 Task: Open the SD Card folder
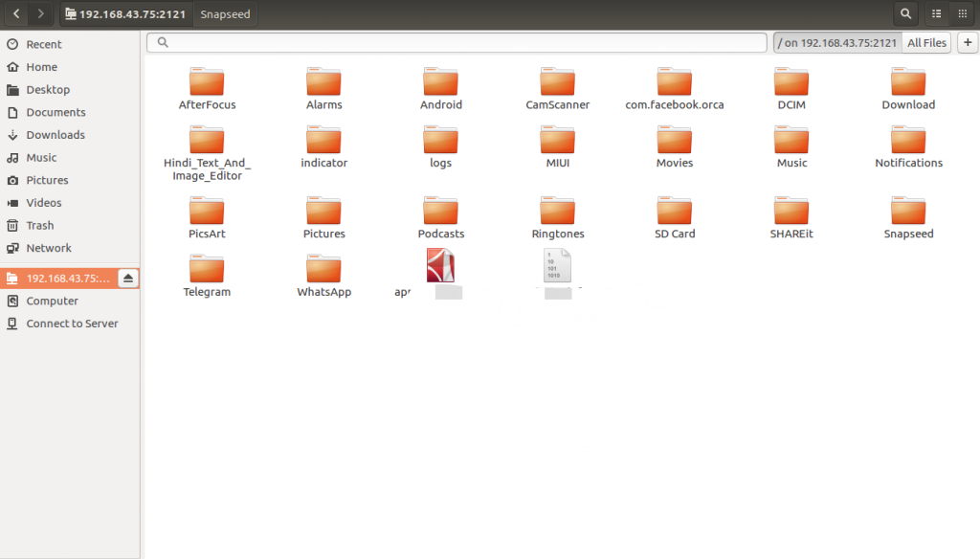(675, 217)
